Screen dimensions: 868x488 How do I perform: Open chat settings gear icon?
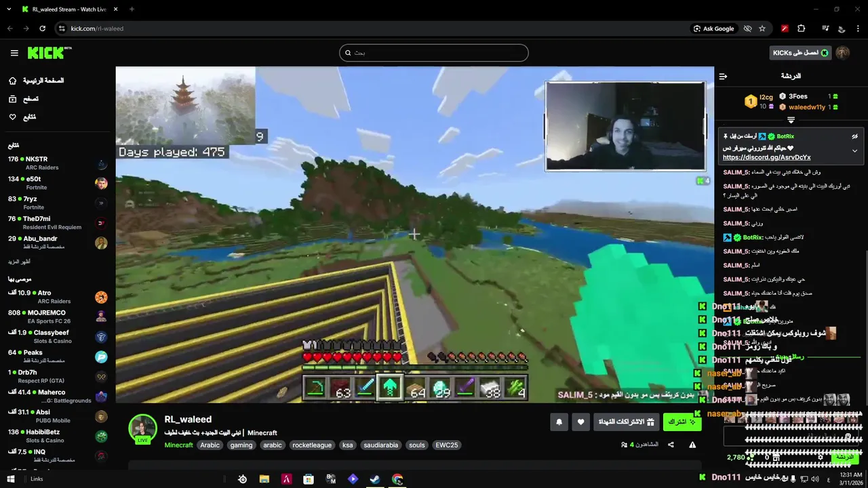tap(821, 457)
